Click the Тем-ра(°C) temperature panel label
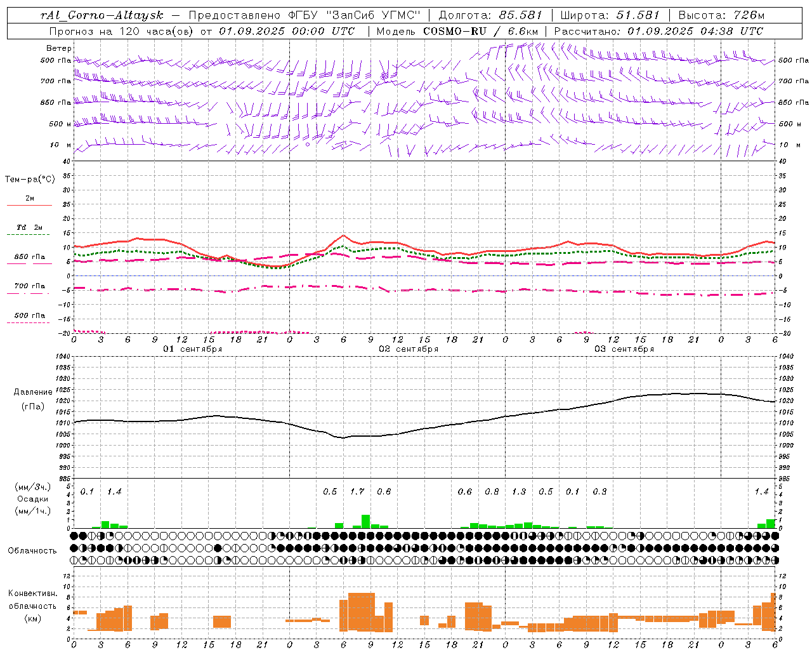 [30, 180]
